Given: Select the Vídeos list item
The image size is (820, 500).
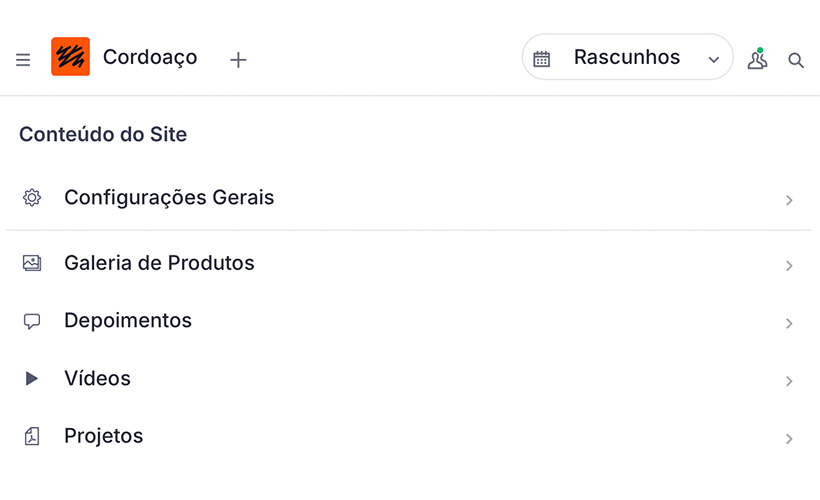Looking at the screenshot, I should (x=98, y=379).
